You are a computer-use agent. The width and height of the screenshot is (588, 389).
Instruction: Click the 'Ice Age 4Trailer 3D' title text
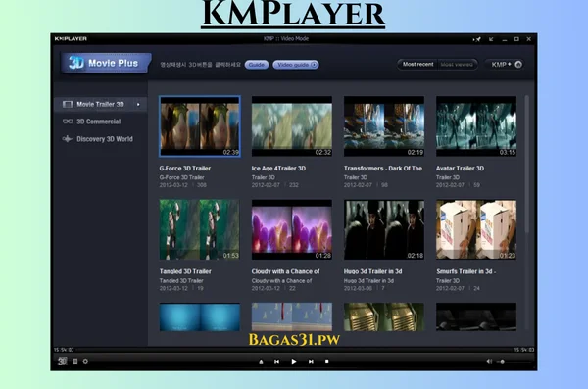278,169
